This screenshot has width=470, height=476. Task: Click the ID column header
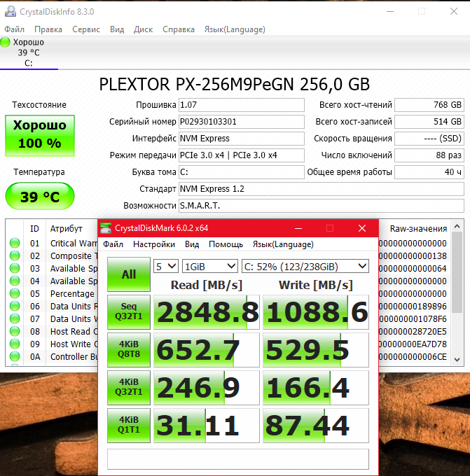[x=34, y=228]
